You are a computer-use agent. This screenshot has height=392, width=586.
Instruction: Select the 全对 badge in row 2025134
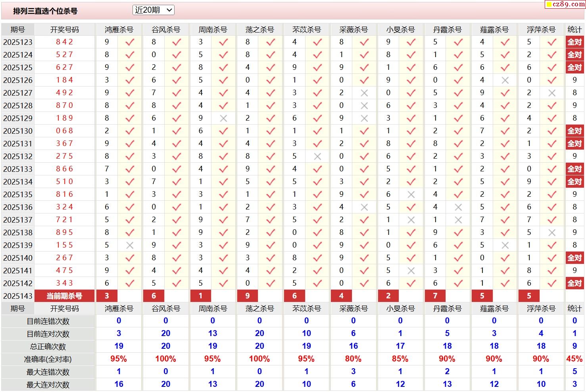574,181
